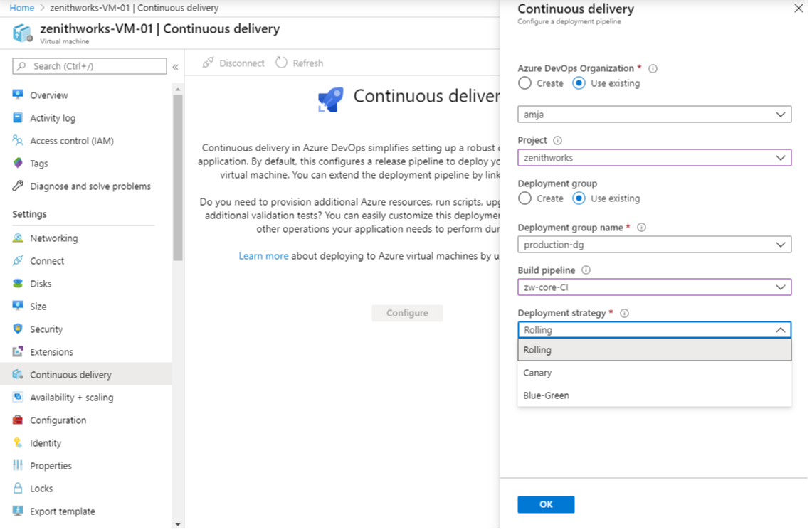This screenshot has width=812, height=532.
Task: Select Use existing for Deployment group
Action: point(579,198)
